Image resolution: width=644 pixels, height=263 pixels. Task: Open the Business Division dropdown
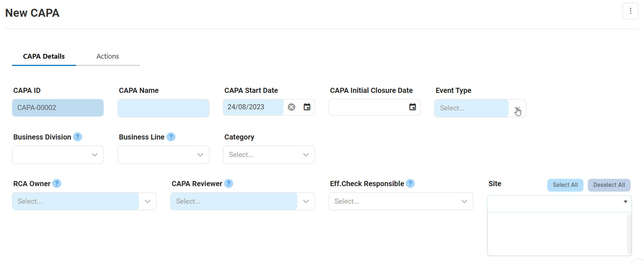[x=95, y=155]
